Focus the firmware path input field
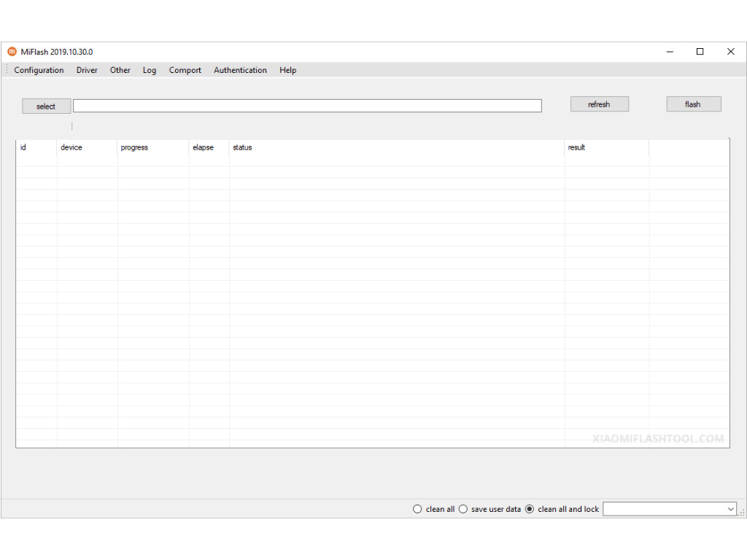747x560 pixels. [x=307, y=106]
